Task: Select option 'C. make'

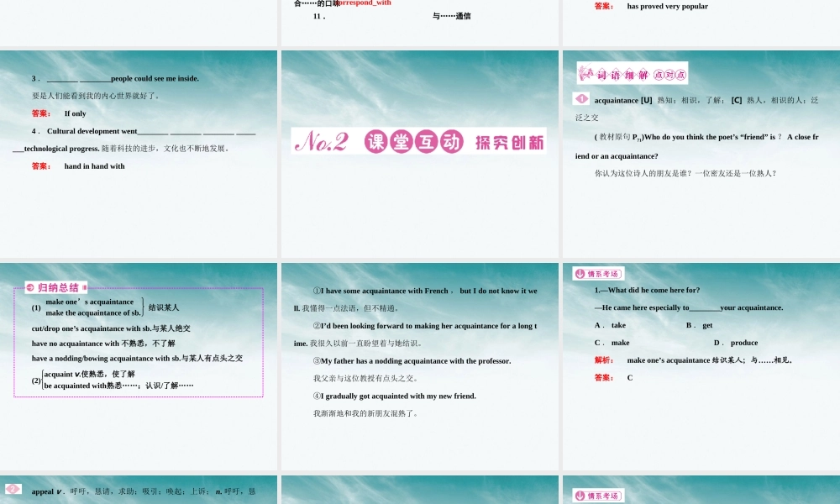Action: [x=612, y=343]
